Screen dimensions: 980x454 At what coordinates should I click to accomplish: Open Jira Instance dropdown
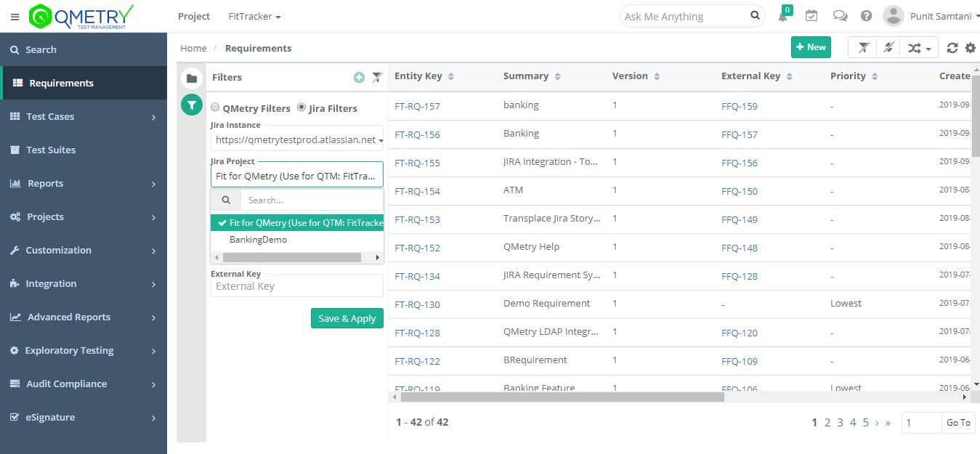(297, 139)
